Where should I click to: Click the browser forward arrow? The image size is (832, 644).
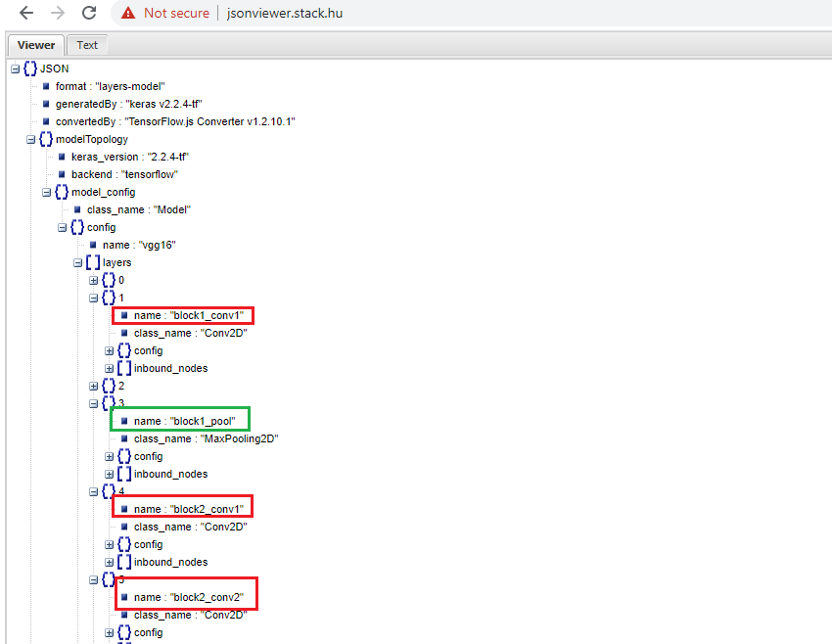tap(58, 13)
